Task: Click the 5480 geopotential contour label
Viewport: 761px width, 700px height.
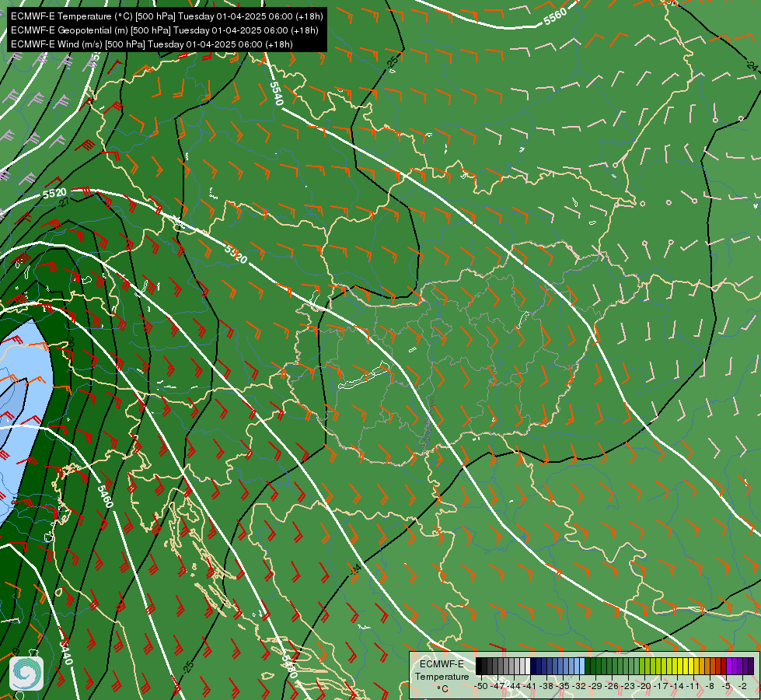Action: (289, 667)
